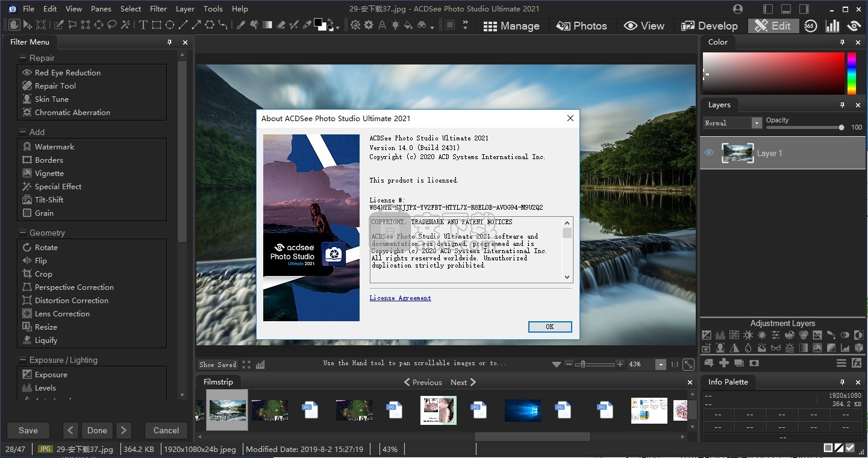The image size is (868, 458).
Task: Select the Ellipse drawing tool
Action: (170, 25)
